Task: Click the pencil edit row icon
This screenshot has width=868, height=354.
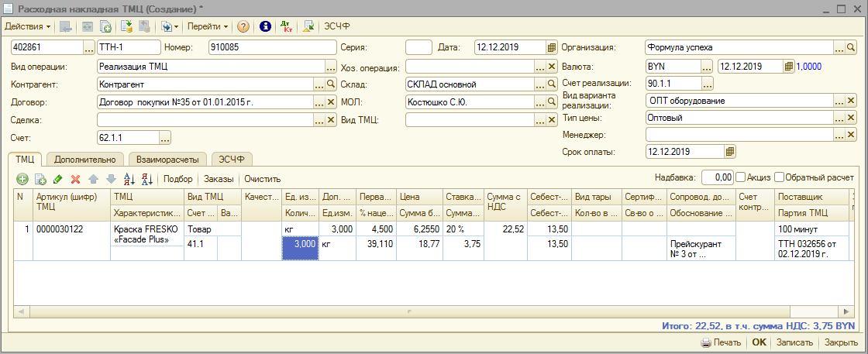Action: point(57,179)
